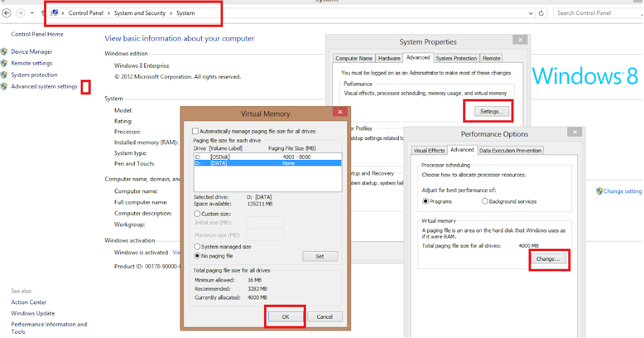Click the forward navigation arrow

20,13
